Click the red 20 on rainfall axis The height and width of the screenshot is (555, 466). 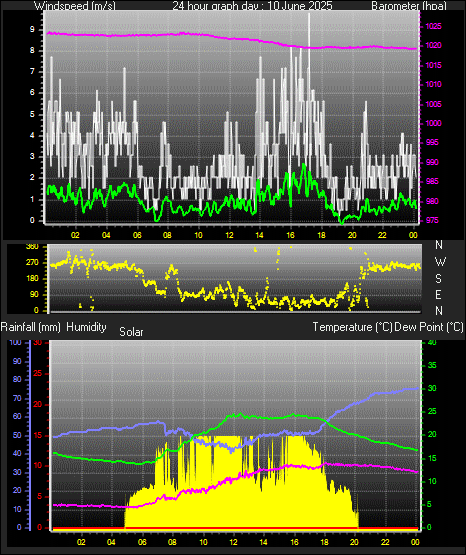tap(38, 405)
